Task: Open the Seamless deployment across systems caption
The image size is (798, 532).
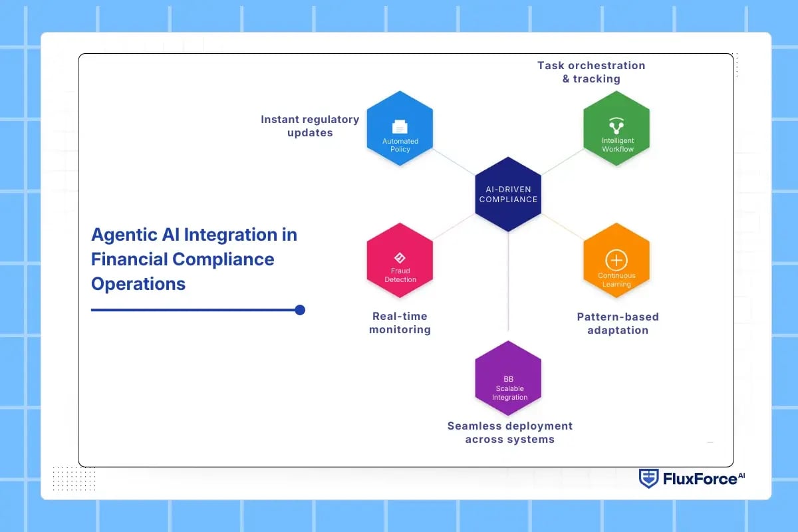Action: [509, 432]
